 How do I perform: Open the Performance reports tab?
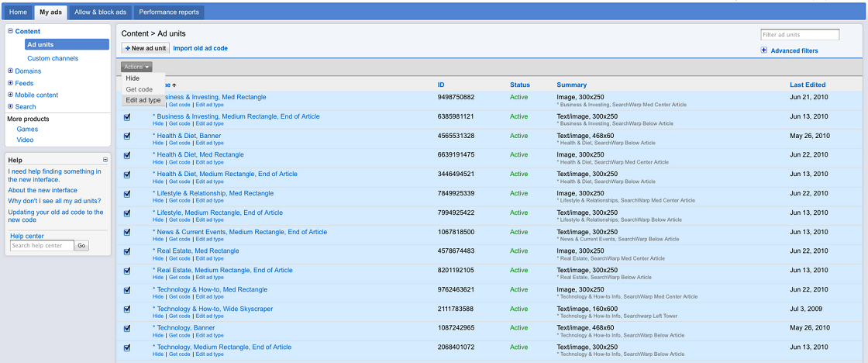[169, 12]
